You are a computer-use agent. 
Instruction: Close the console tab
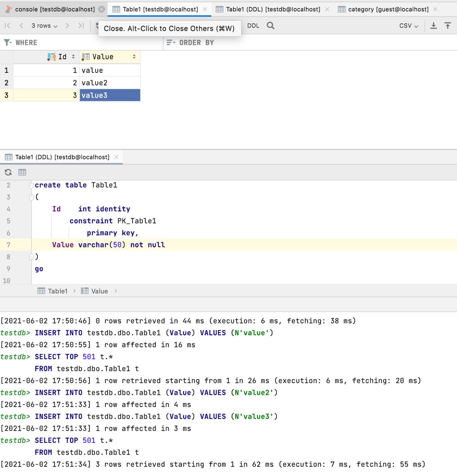102,9
